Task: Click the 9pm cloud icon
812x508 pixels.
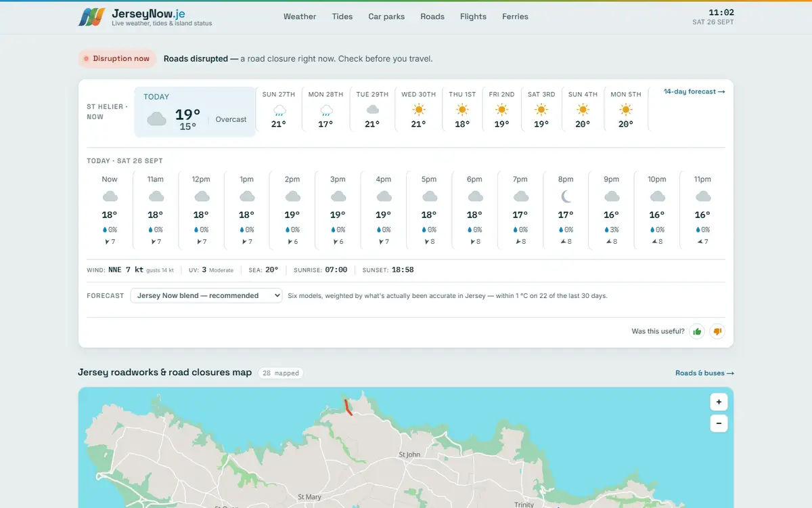Action: 612,196
